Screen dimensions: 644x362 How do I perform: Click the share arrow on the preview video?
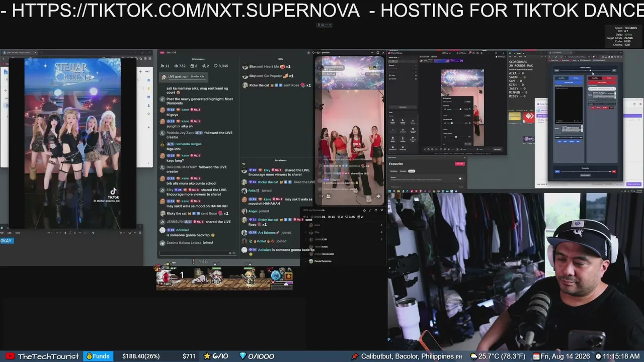(378, 196)
